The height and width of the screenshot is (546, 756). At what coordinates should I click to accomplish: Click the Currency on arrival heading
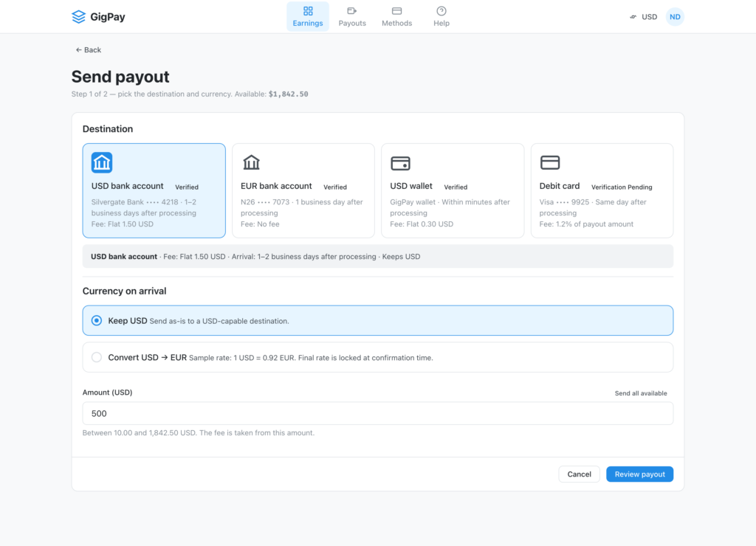[124, 291]
